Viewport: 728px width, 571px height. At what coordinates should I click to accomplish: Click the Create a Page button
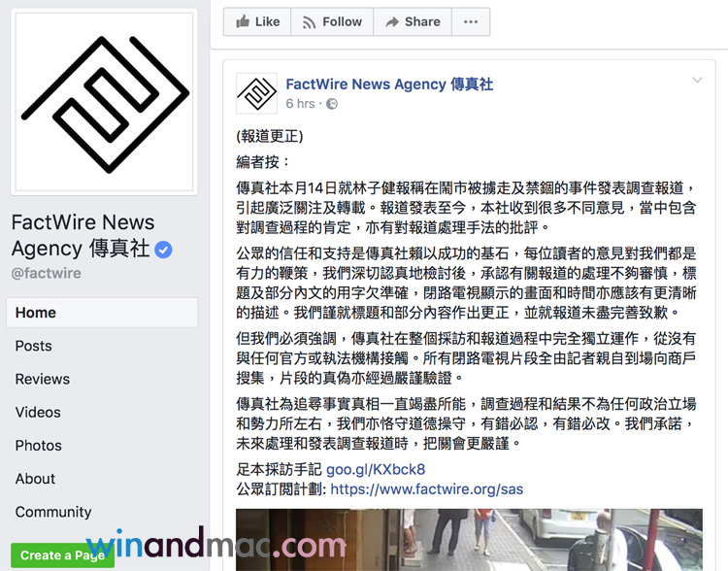63,555
